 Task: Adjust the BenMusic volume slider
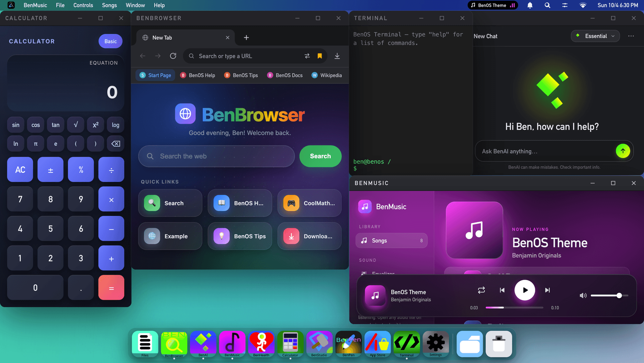[x=609, y=295]
